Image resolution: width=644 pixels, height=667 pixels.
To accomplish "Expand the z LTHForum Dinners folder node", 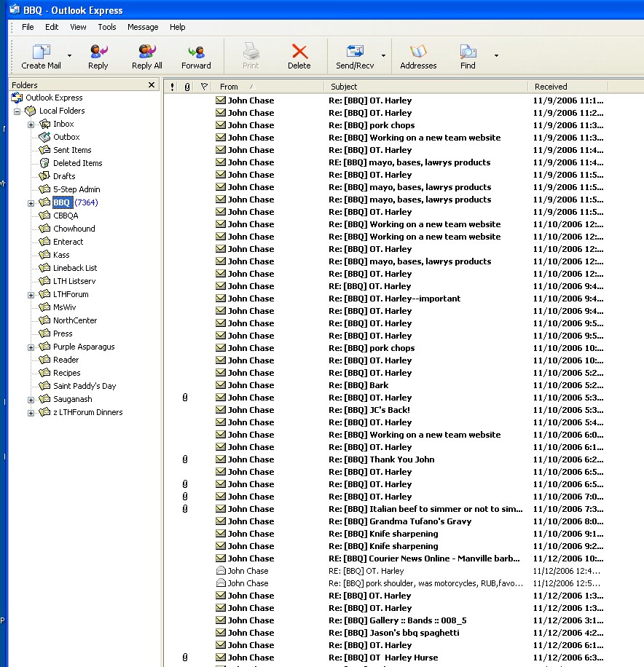I will (31, 413).
